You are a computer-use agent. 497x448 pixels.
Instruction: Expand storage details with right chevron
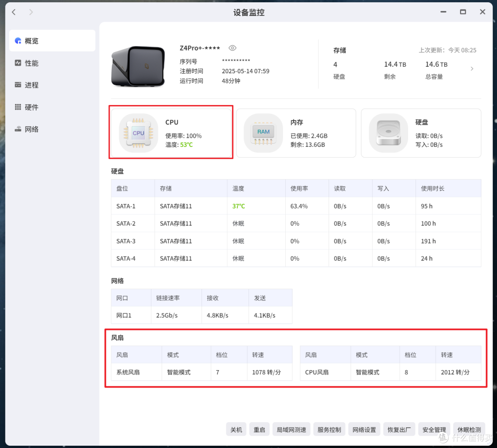coord(472,69)
